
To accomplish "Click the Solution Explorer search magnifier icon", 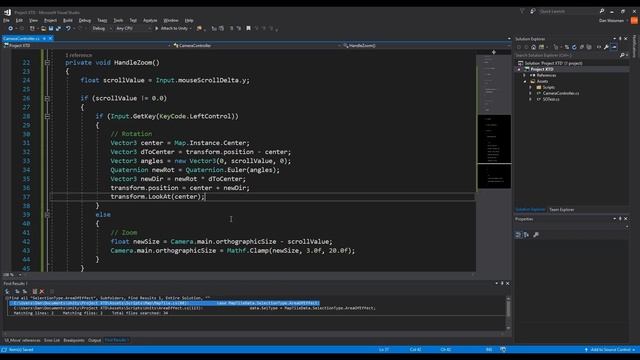I will pos(622,55).
